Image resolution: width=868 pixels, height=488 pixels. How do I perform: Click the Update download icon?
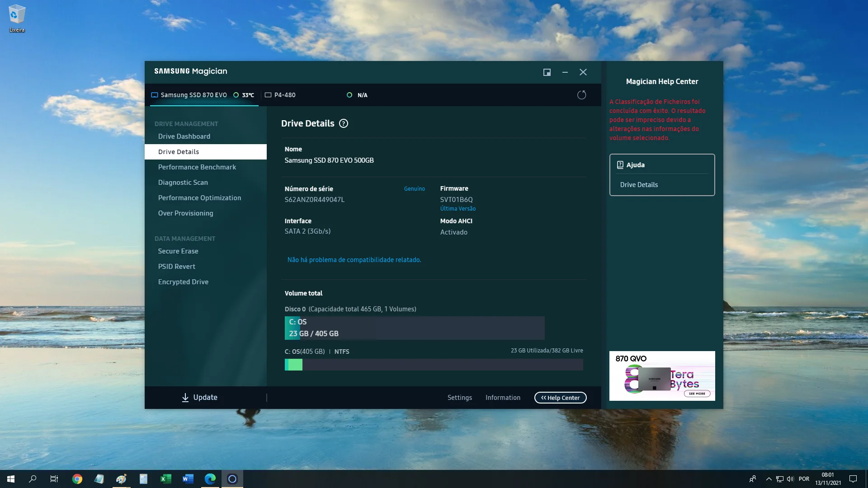click(185, 398)
